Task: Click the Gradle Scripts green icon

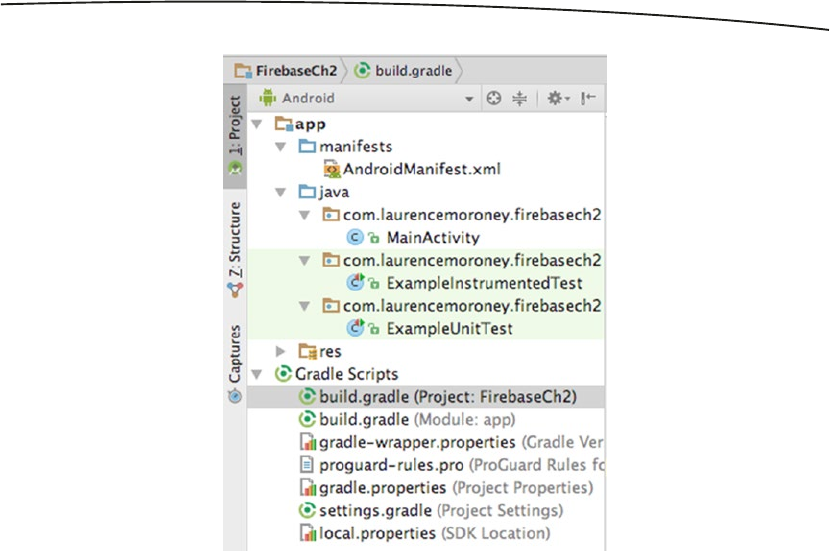Action: point(283,374)
